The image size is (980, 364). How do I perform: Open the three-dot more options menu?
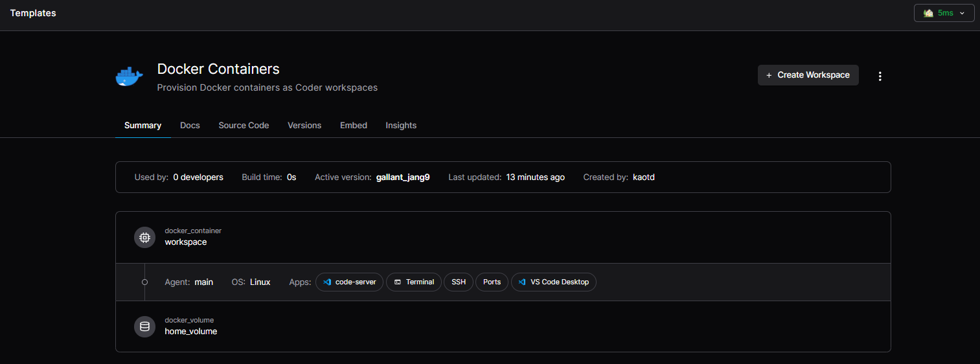(880, 76)
